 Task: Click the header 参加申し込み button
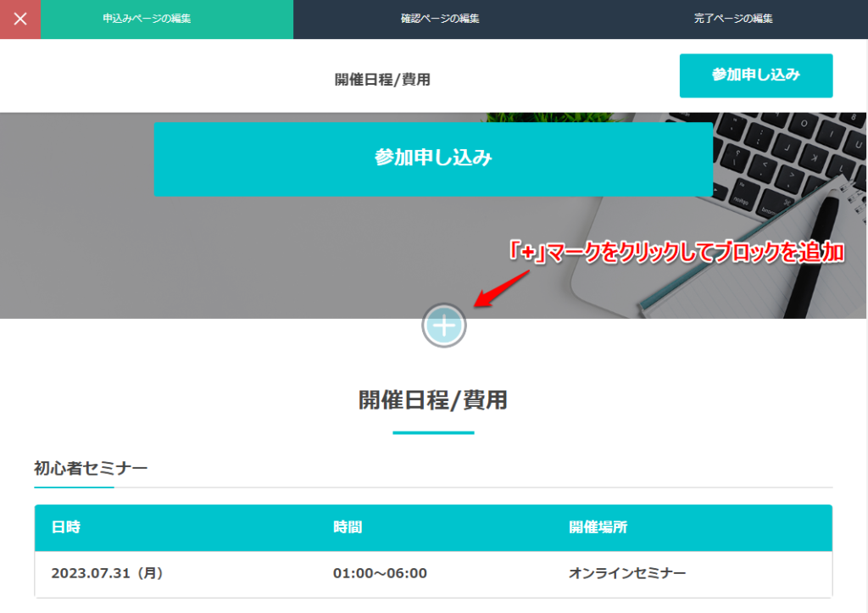click(x=756, y=75)
